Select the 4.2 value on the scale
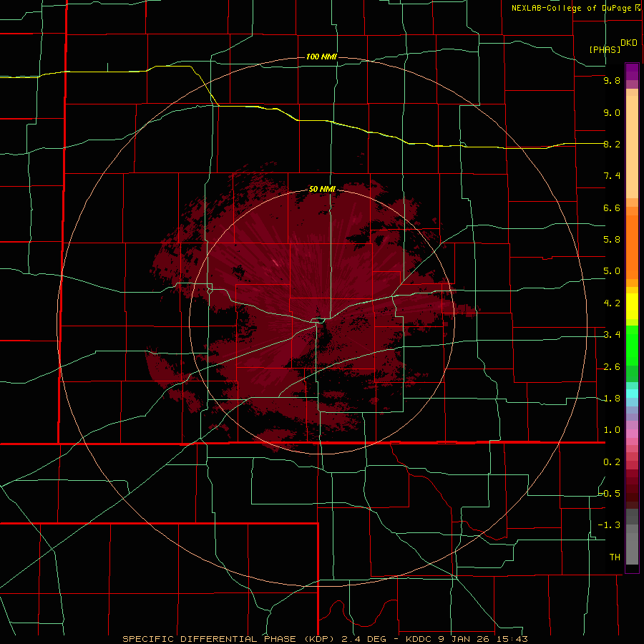The image size is (644, 644). 612,303
